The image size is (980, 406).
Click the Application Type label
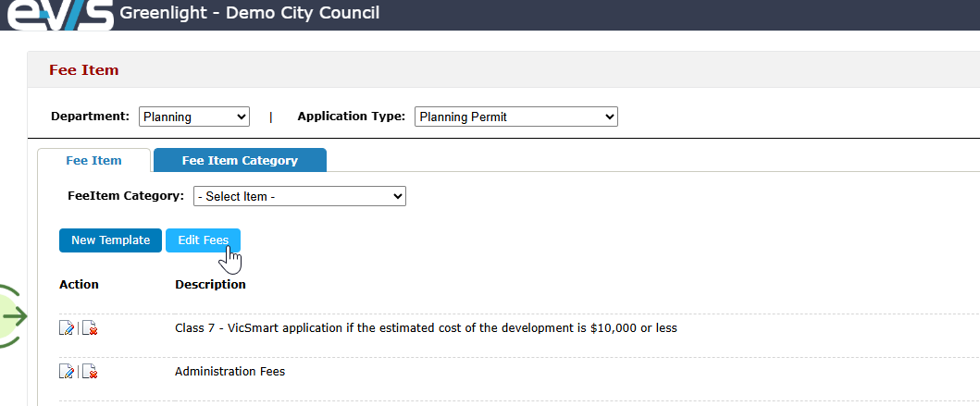(x=352, y=117)
